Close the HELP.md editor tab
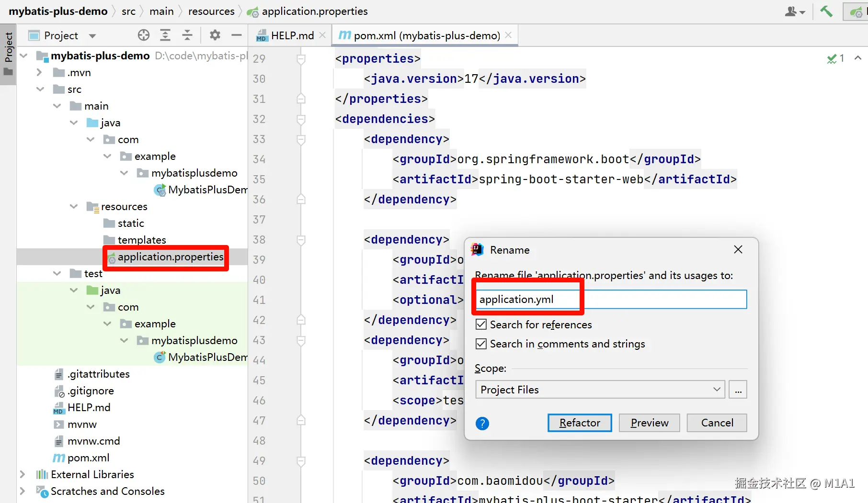This screenshot has width=868, height=503. (322, 35)
